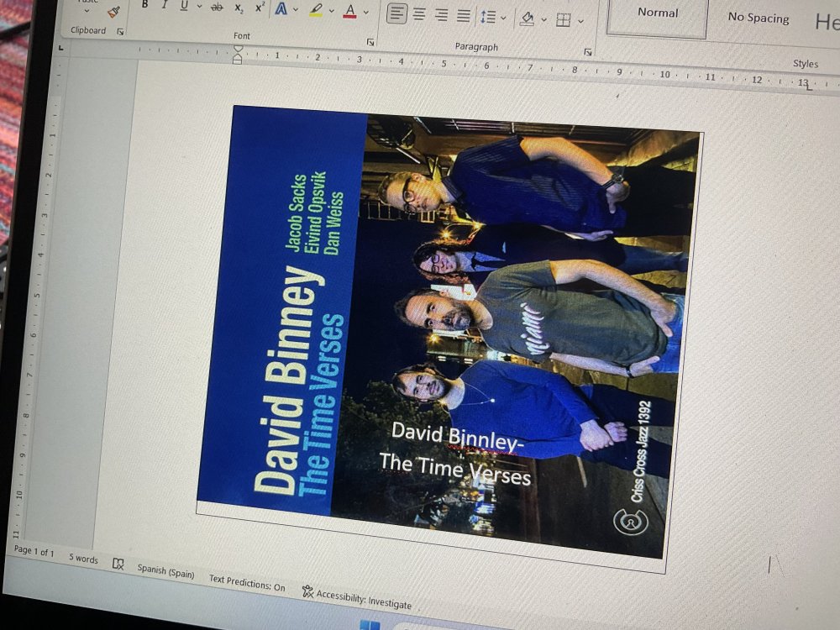Open underline style dropdown arrow
840x630 pixels.
(199, 7)
